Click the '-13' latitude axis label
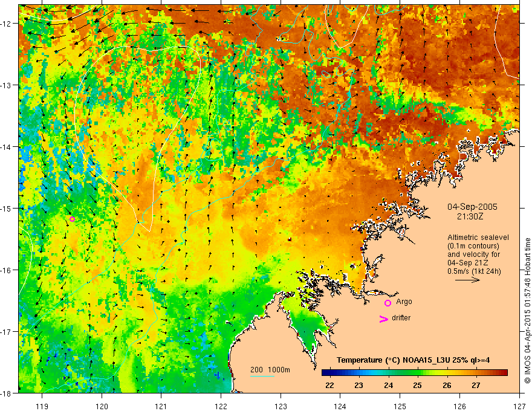 pos(7,85)
